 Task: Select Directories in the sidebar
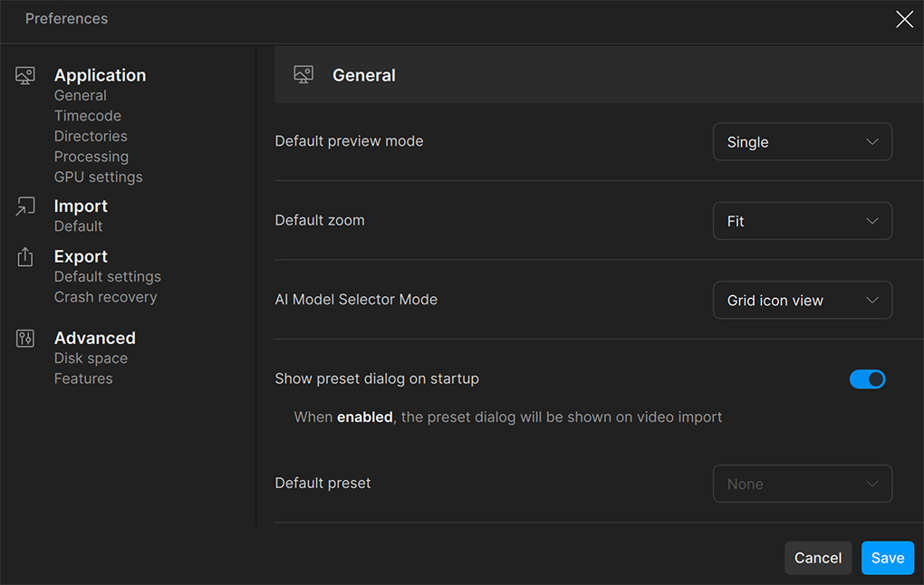91,136
